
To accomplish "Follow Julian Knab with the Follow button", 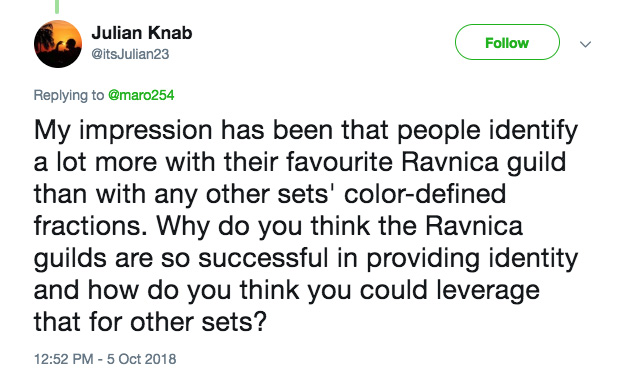I will (507, 42).
